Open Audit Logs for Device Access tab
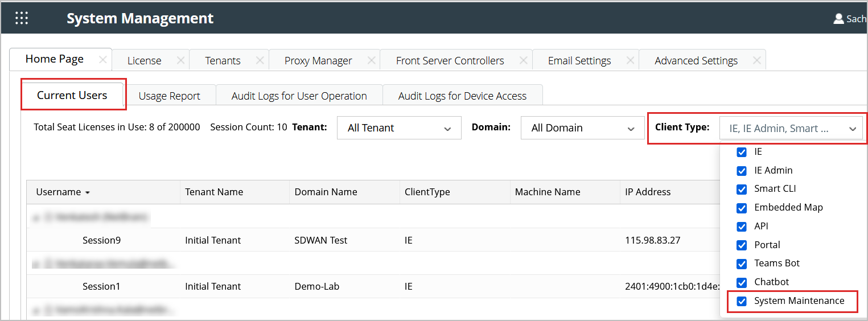Image resolution: width=868 pixels, height=321 pixels. (x=462, y=96)
